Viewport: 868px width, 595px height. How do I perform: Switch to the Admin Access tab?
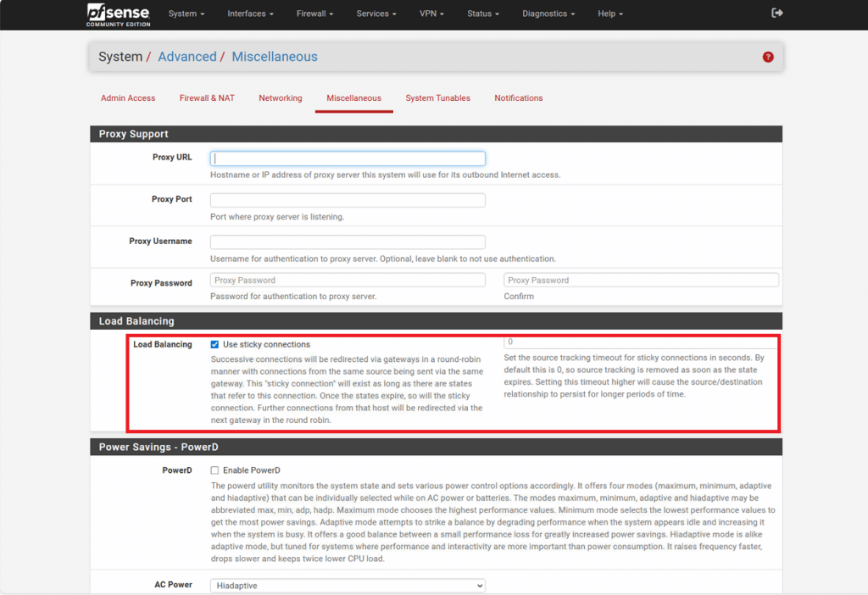[x=128, y=98]
